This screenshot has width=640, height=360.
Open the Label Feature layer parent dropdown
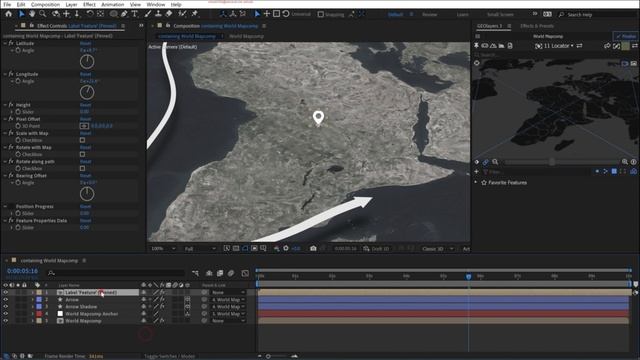(x=228, y=292)
